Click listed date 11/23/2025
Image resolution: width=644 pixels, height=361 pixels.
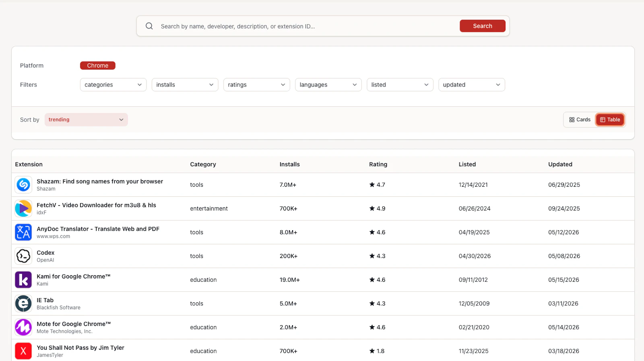[474, 351]
